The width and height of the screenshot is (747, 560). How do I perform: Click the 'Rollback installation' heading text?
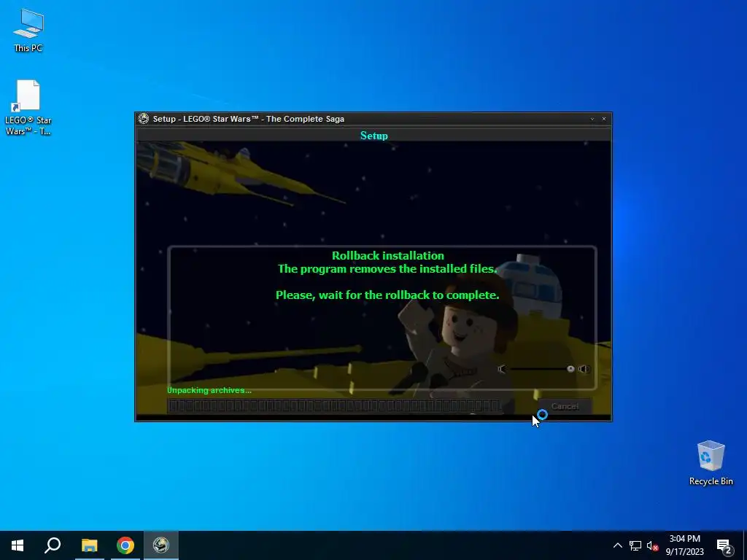coord(388,256)
